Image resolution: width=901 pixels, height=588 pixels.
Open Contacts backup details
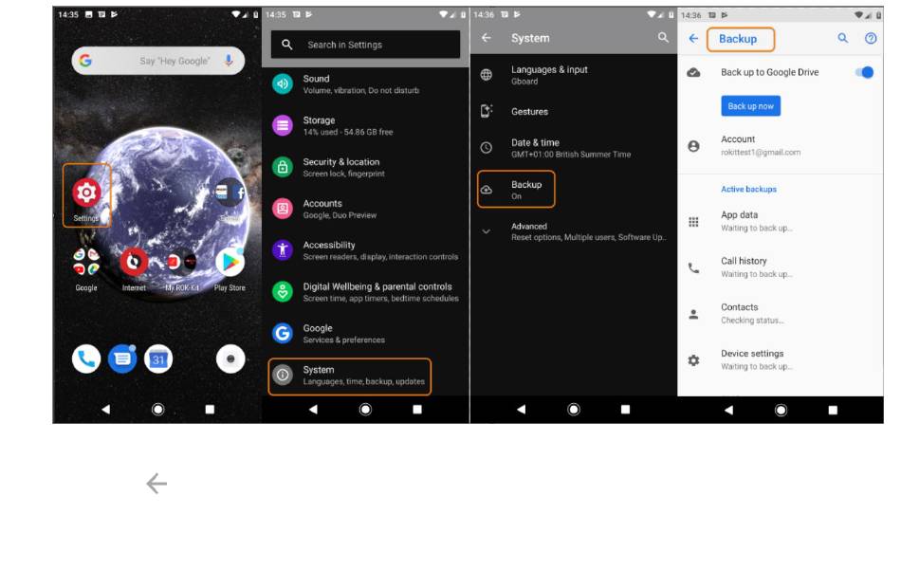point(781,313)
